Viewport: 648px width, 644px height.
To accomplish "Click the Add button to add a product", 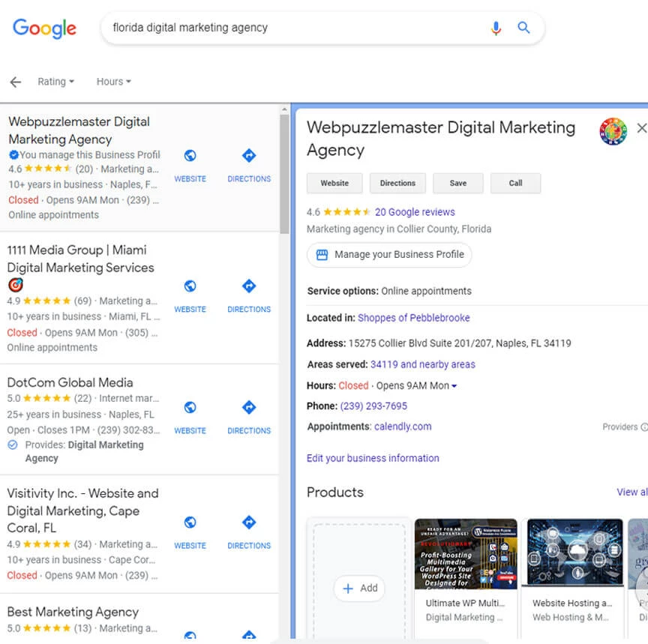I will click(x=358, y=589).
